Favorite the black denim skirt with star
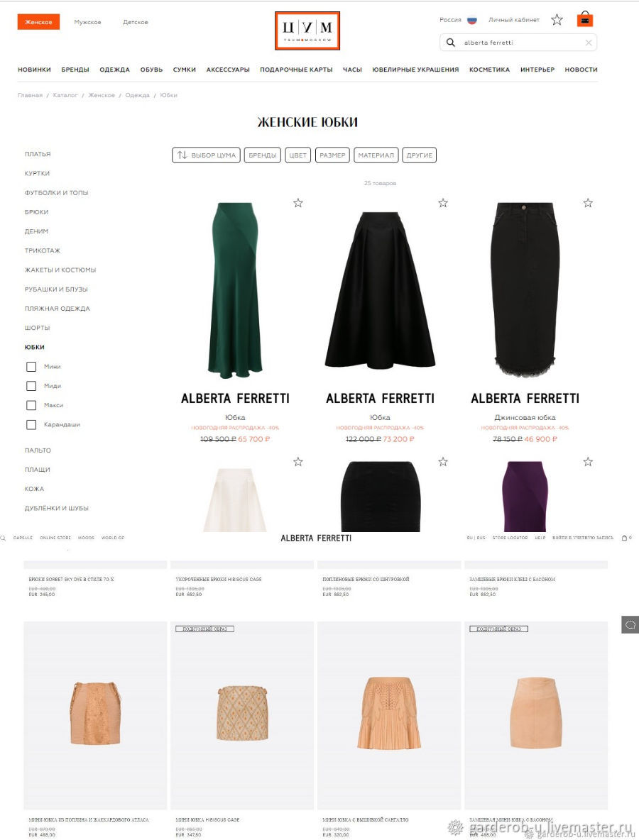The width and height of the screenshot is (639, 840). tap(588, 203)
